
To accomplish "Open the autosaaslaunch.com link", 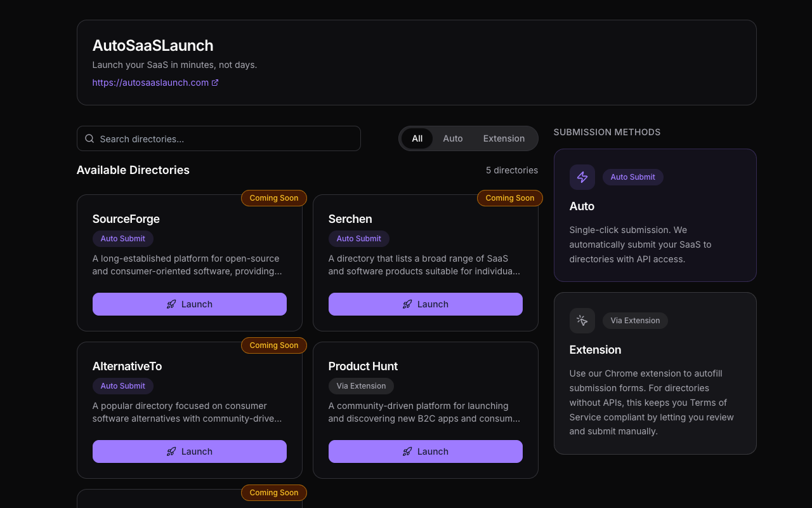I will pyautogui.click(x=150, y=82).
